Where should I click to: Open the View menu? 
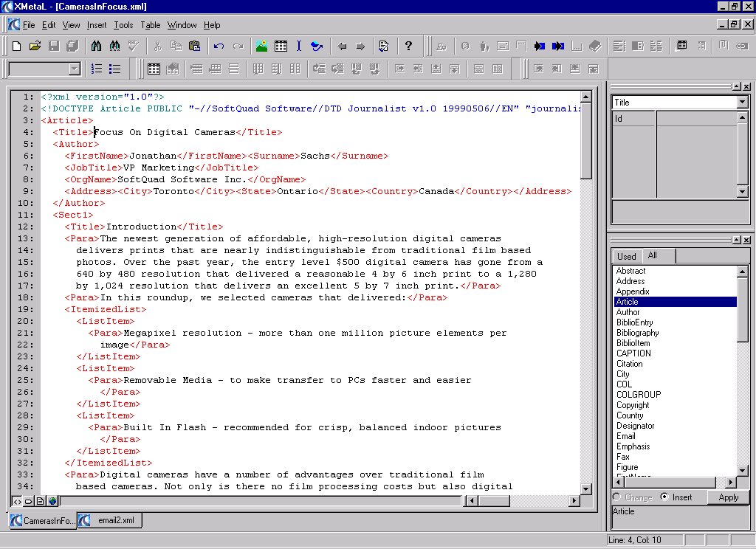click(72, 25)
